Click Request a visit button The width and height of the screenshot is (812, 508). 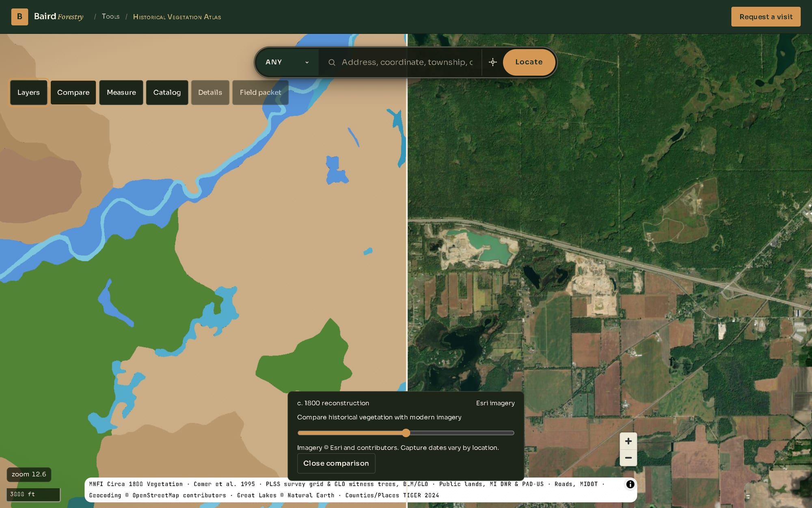[766, 17]
